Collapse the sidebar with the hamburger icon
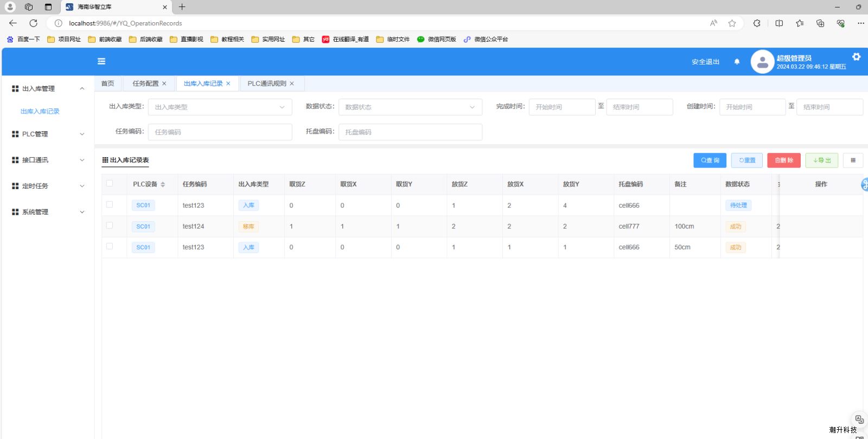Viewport: 868px width, 439px height. coord(101,61)
